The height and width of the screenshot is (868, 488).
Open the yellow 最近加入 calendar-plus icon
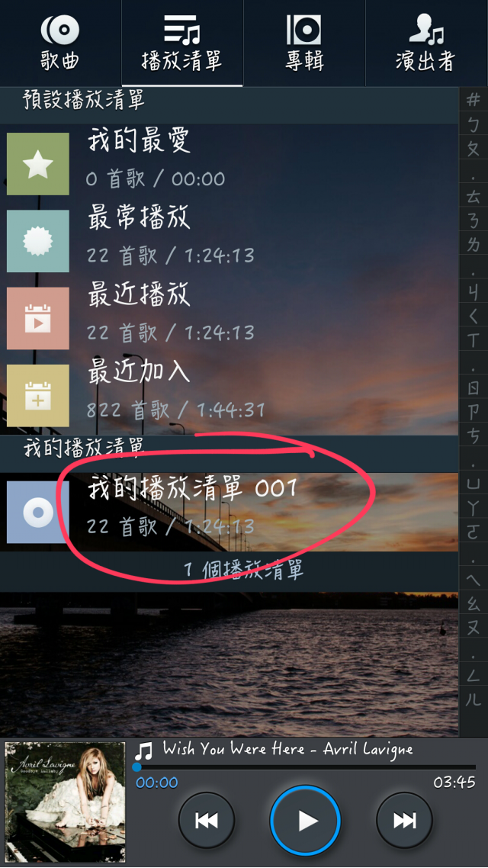tap(37, 395)
